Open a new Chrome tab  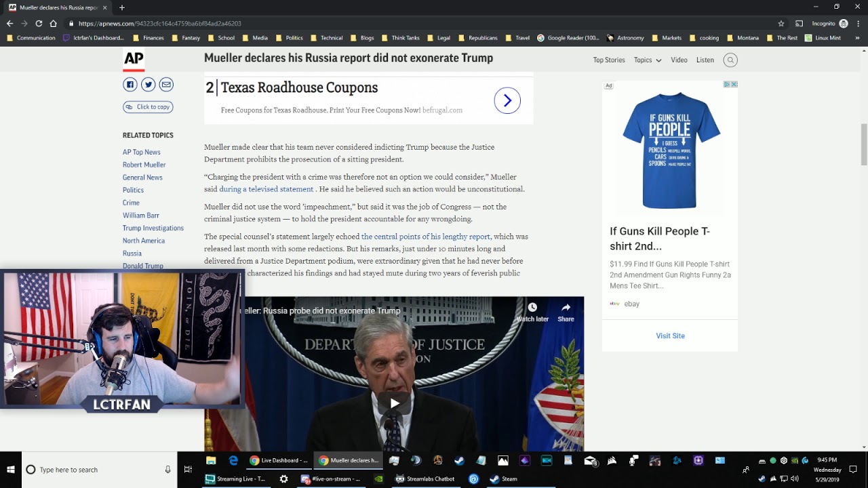(122, 7)
